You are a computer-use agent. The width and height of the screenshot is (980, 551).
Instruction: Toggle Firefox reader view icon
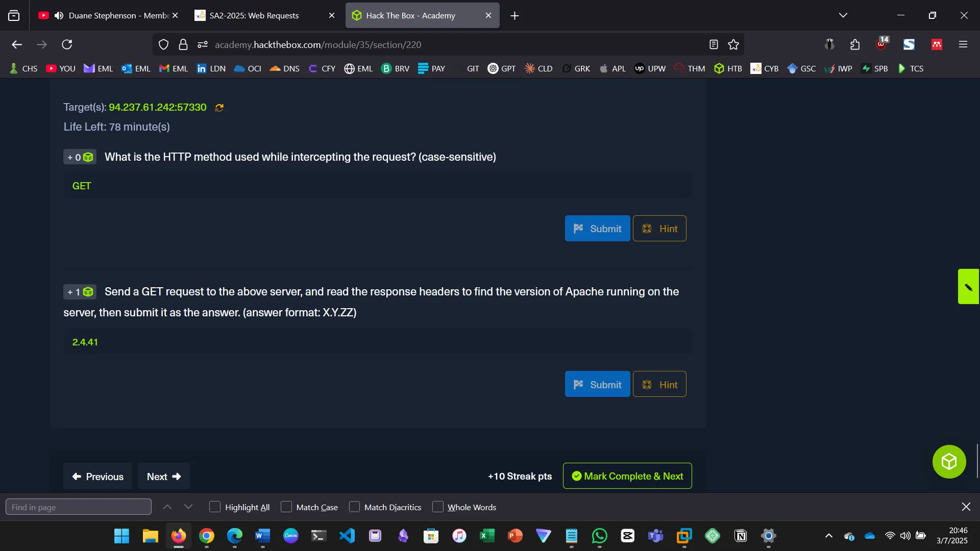pos(714,45)
